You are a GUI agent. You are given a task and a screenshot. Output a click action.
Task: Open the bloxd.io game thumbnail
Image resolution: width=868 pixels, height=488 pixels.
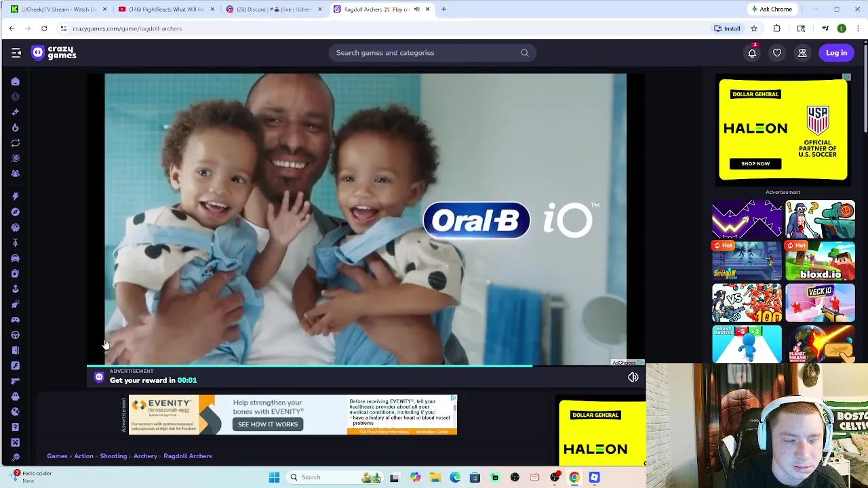coord(820,261)
